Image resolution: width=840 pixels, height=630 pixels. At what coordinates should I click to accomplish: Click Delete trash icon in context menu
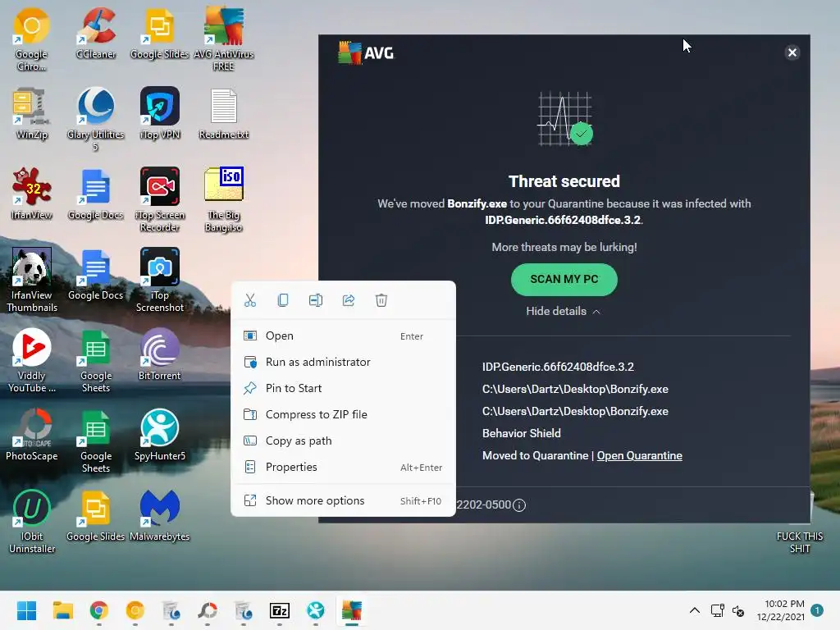pos(381,300)
